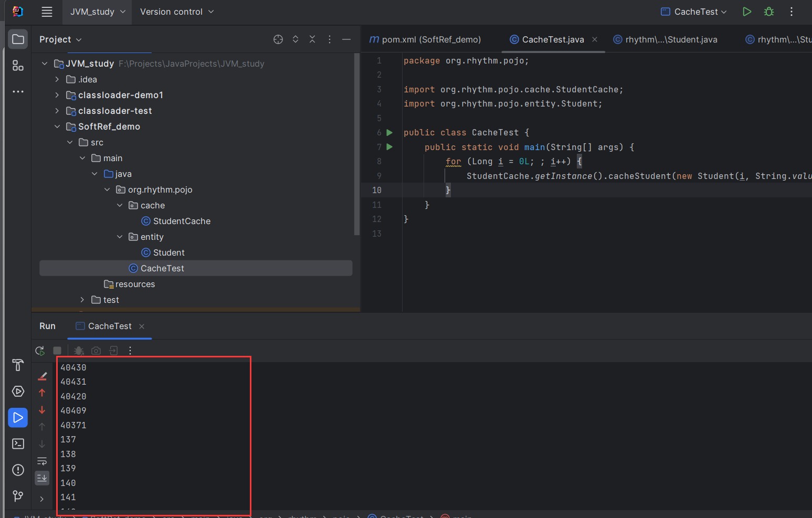Screen dimensions: 812x518
Task: Collapse the main folder
Action: 82,158
